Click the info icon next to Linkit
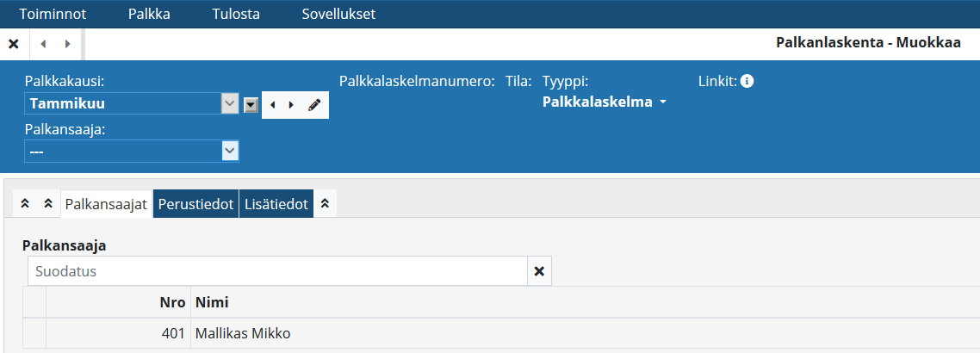The height and width of the screenshot is (353, 980). [747, 82]
